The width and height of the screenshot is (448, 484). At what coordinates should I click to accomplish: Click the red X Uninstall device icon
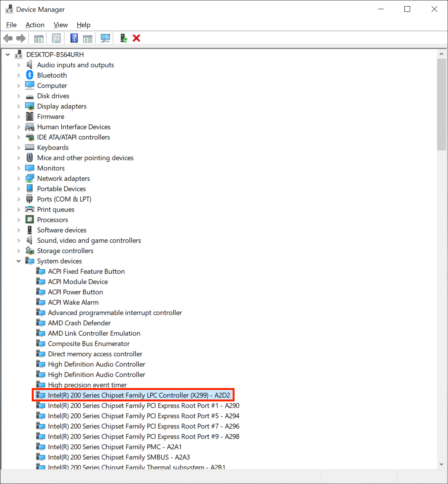coord(137,38)
